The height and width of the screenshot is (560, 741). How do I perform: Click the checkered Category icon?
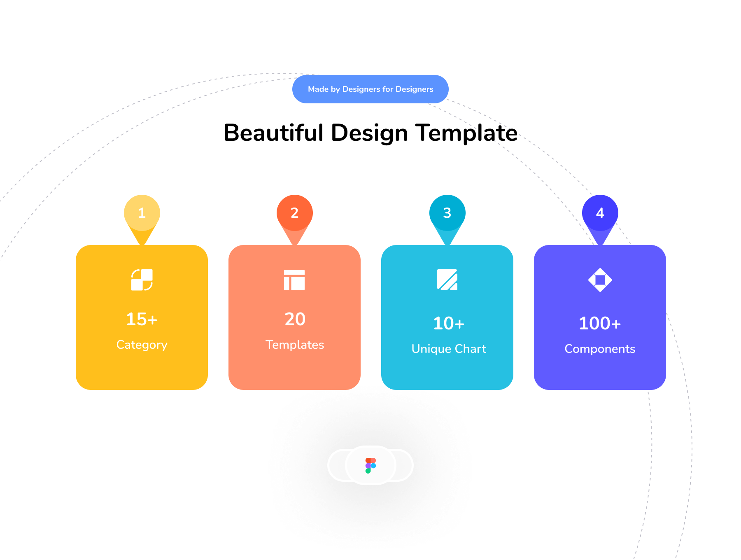click(x=142, y=280)
